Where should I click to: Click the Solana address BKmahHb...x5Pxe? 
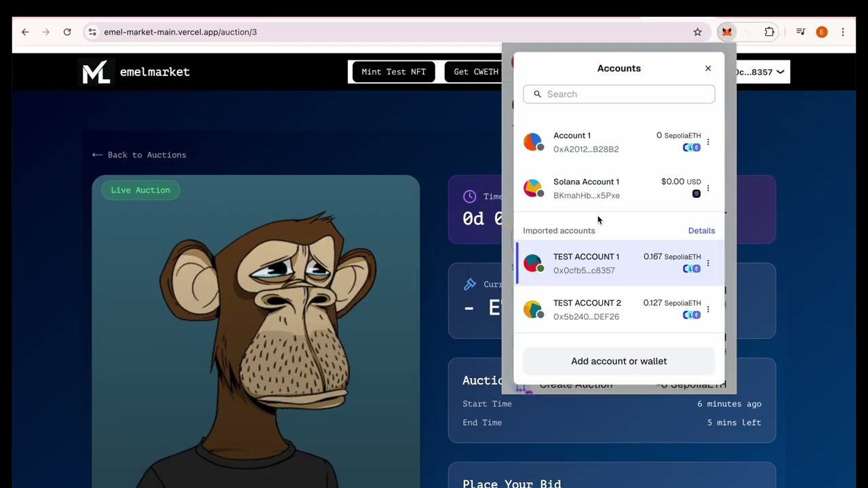pyautogui.click(x=587, y=195)
